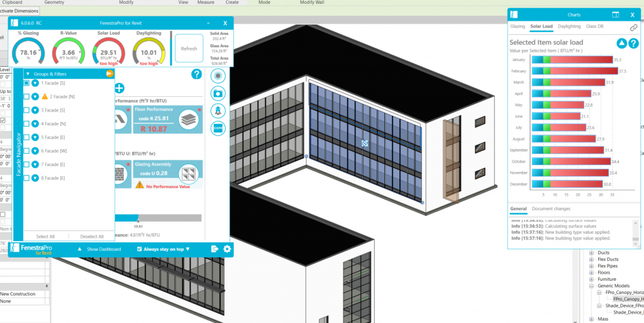Check the 6 Facade [W] checkbox

(x=26, y=151)
